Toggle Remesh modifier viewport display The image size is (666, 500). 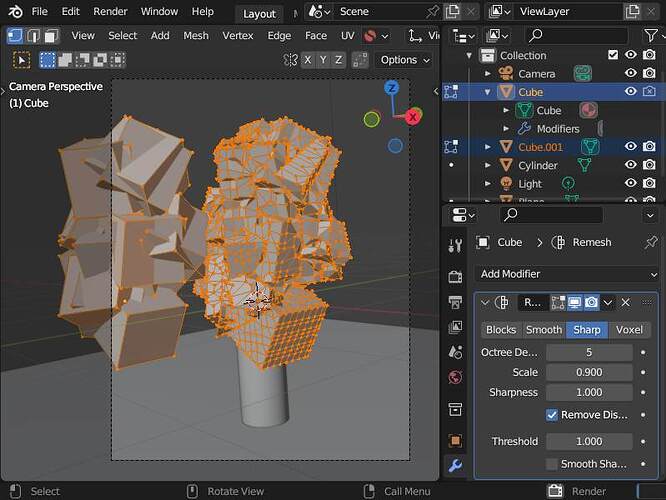coord(575,302)
